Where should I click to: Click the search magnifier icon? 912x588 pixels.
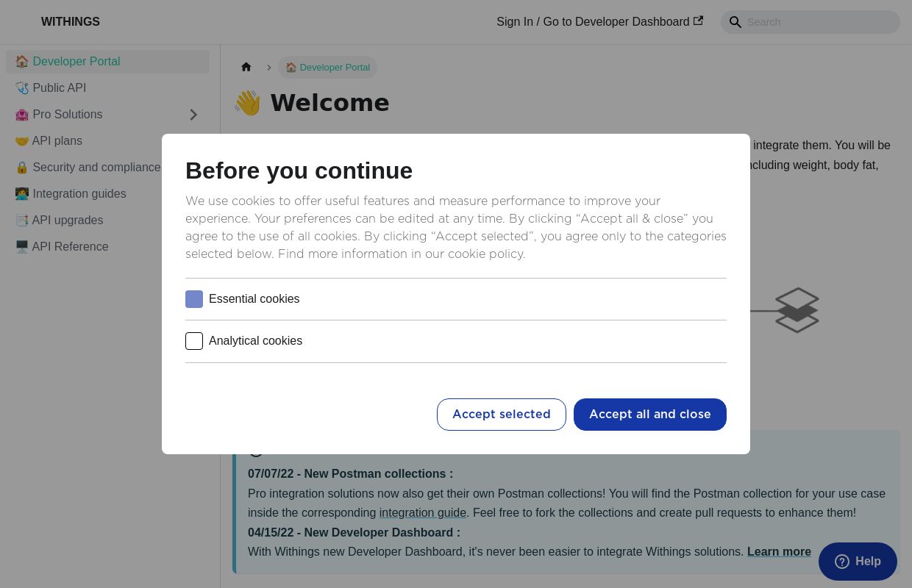coord(735,22)
